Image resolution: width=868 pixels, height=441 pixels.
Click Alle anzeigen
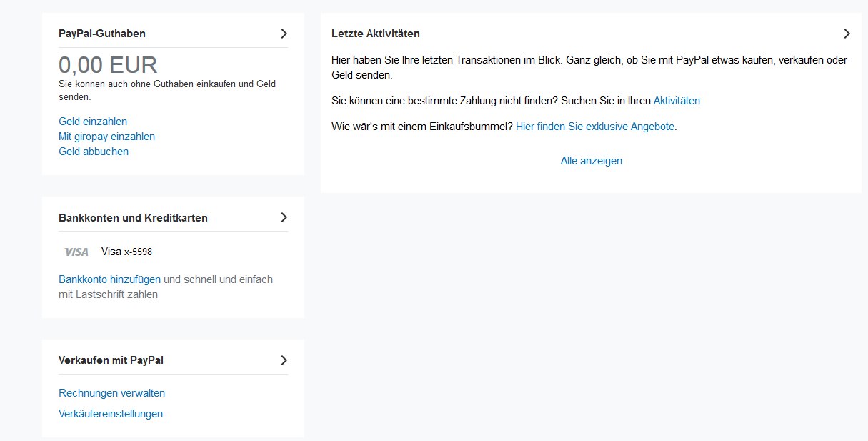point(592,161)
